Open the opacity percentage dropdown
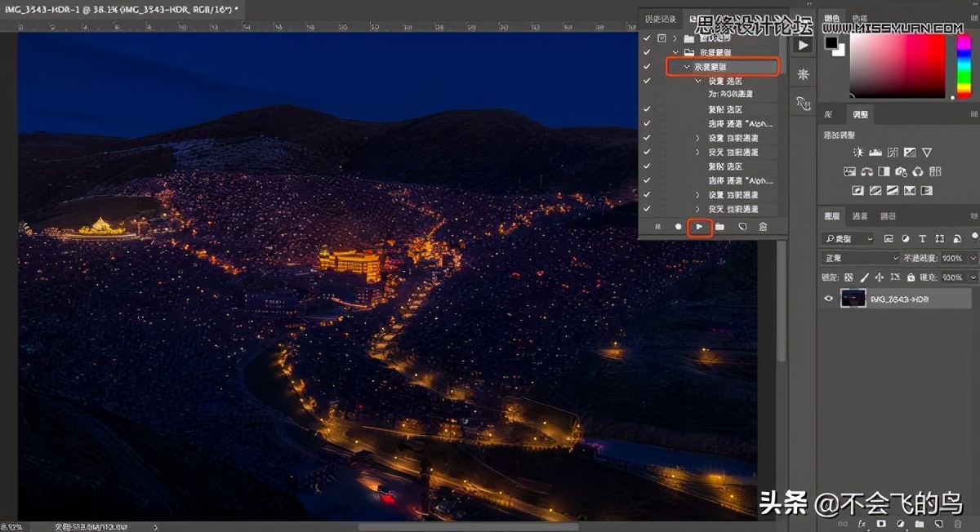Image resolution: width=980 pixels, height=532 pixels. pos(972,257)
